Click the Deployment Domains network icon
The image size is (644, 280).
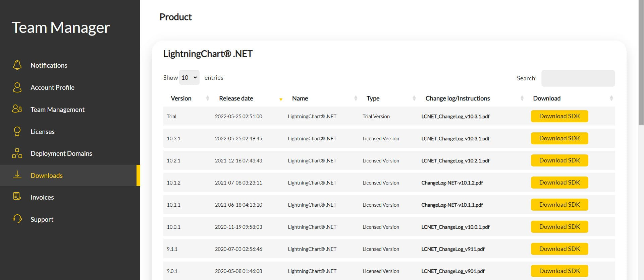pyautogui.click(x=17, y=153)
